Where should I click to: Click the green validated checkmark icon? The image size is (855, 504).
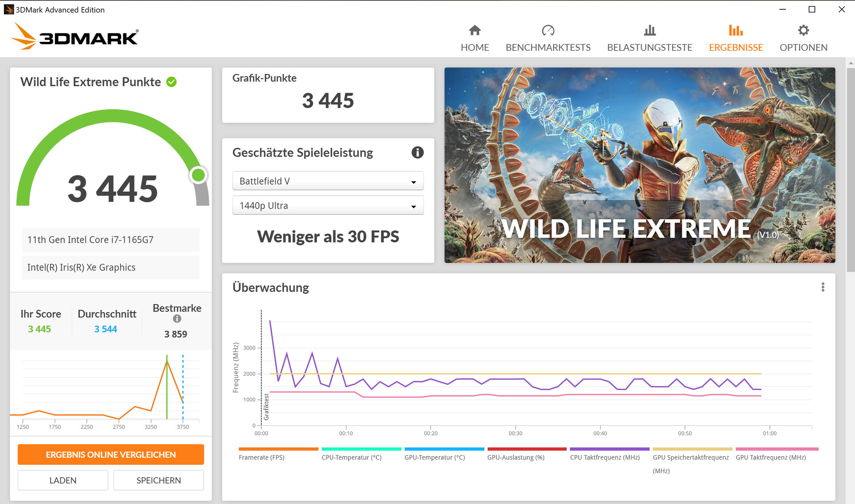pos(171,82)
